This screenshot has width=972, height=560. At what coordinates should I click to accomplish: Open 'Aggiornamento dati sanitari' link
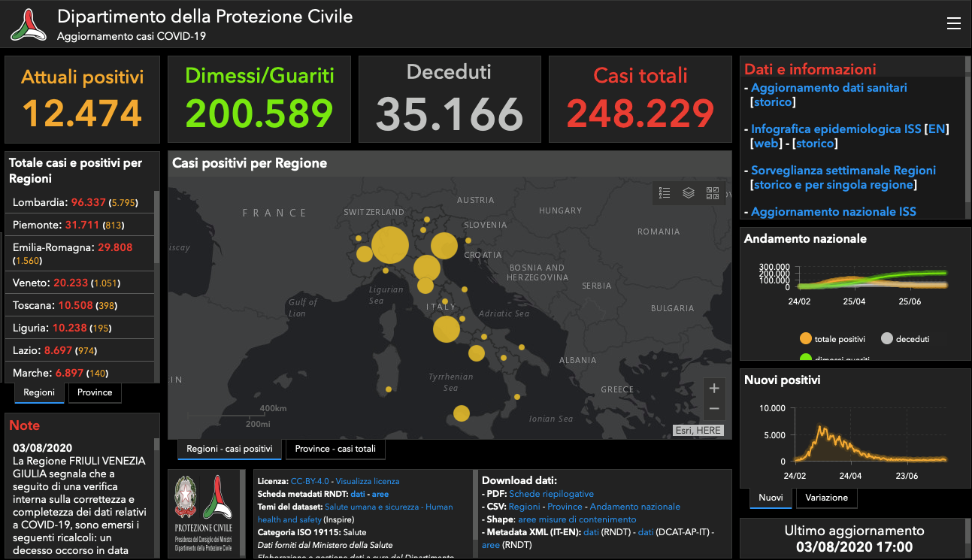[x=828, y=88]
